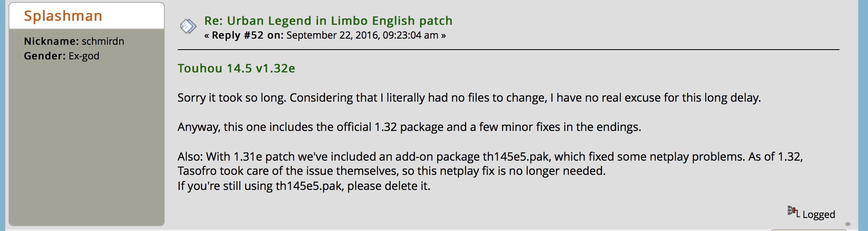Click the sentence starting Sorry it took so long
The image size is (868, 231).
[469, 98]
